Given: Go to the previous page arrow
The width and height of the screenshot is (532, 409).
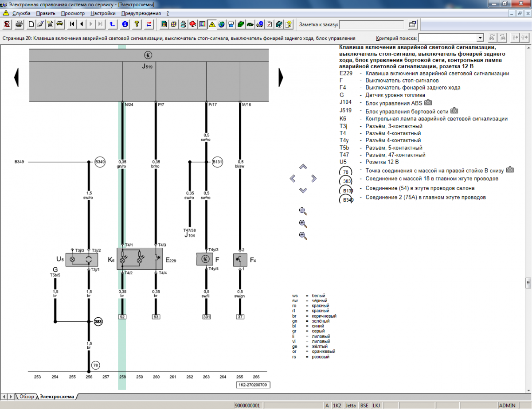Looking at the screenshot, I should click(82, 24).
